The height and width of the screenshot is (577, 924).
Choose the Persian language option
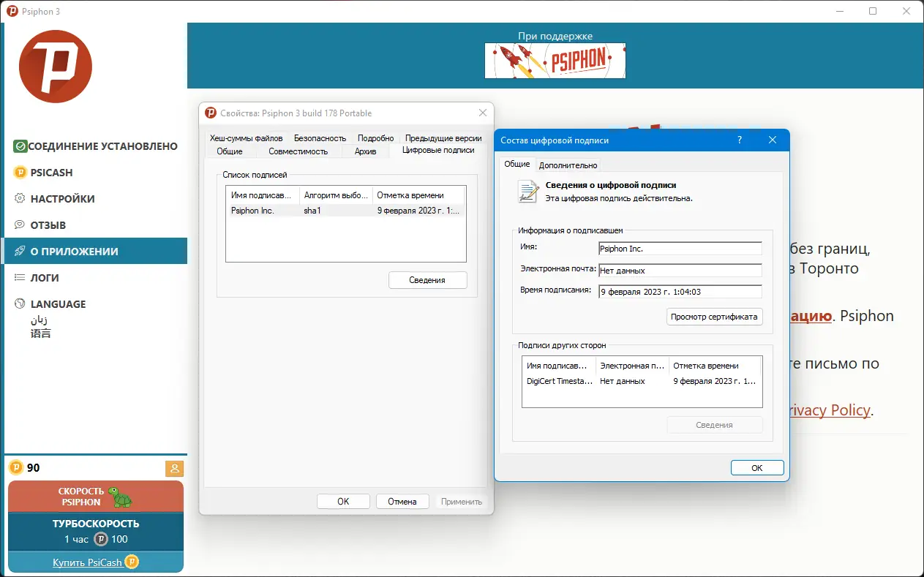40,320
